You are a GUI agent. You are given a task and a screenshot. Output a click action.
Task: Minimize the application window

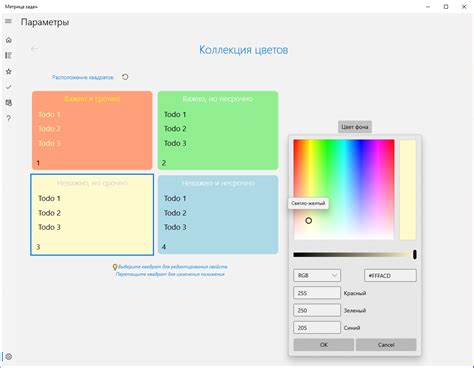(x=428, y=7)
